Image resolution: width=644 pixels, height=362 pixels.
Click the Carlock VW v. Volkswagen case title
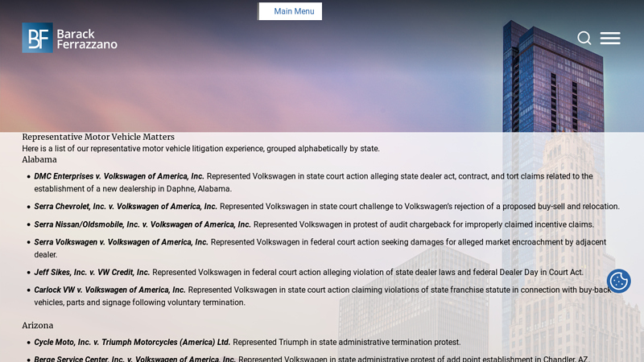pyautogui.click(x=109, y=290)
